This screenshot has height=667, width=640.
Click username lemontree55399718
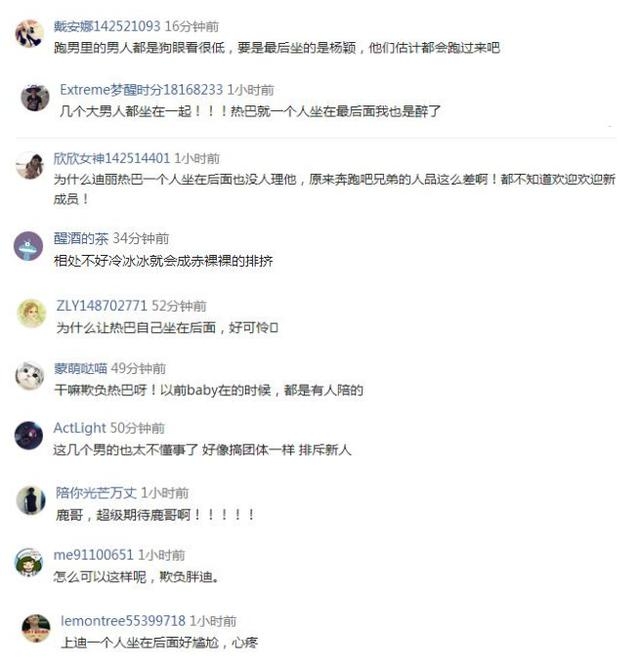123,621
